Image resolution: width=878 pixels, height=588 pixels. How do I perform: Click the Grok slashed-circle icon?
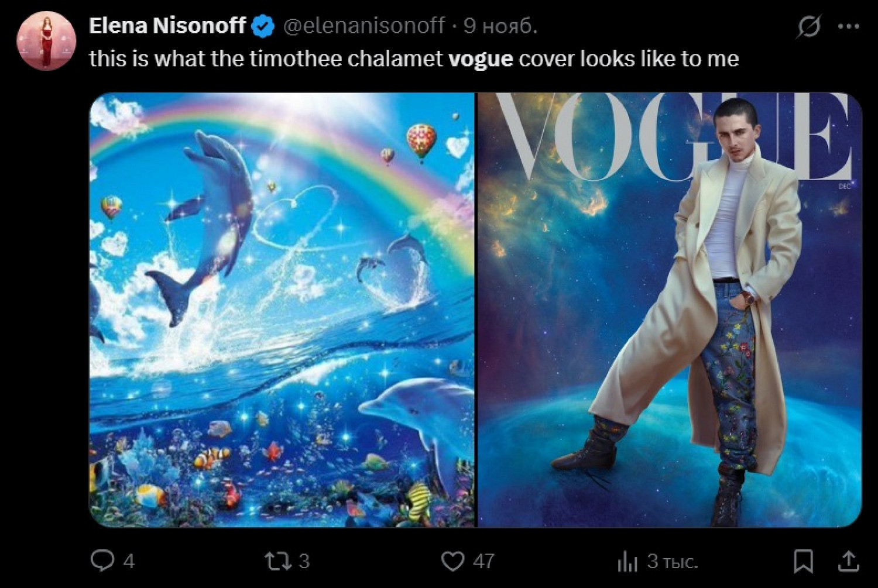pos(808,26)
